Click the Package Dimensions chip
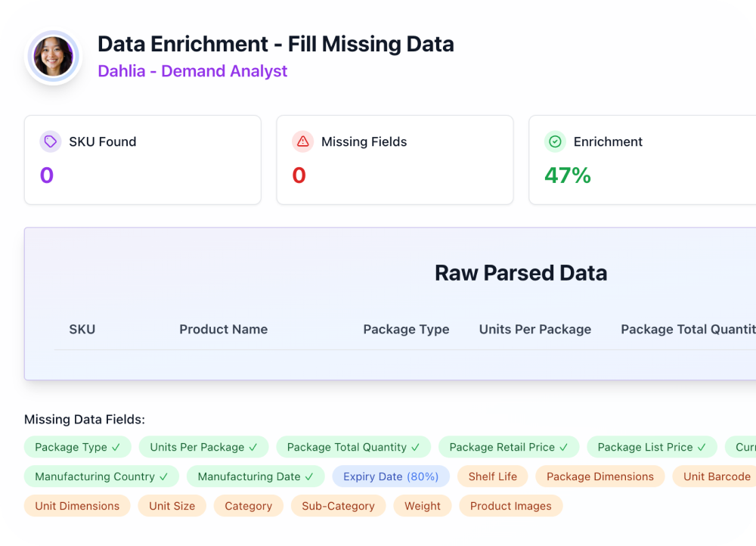Image resolution: width=756 pixels, height=546 pixels. [600, 476]
